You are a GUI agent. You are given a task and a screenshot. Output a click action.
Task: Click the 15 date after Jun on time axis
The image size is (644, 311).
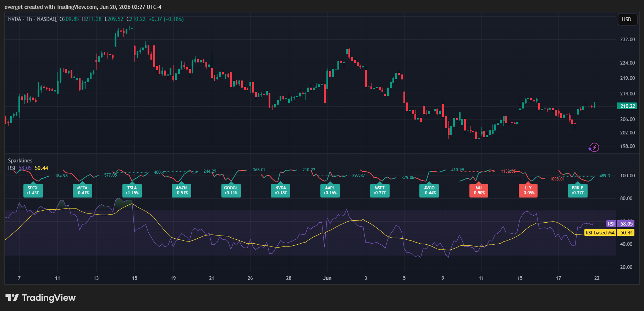coord(520,278)
